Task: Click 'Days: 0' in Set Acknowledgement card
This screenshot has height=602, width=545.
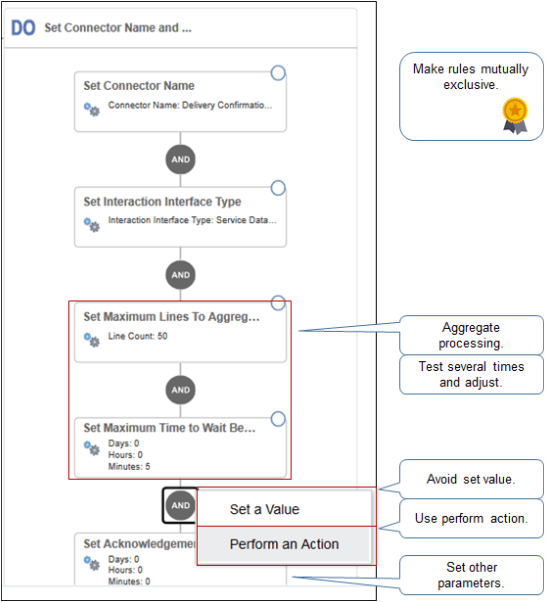Action: (124, 559)
